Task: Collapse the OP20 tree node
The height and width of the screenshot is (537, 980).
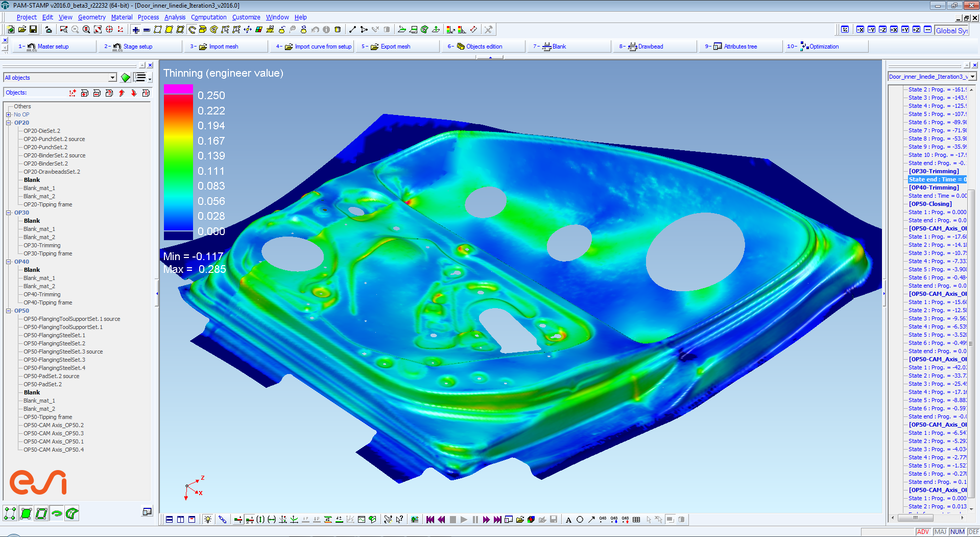Action: point(8,123)
